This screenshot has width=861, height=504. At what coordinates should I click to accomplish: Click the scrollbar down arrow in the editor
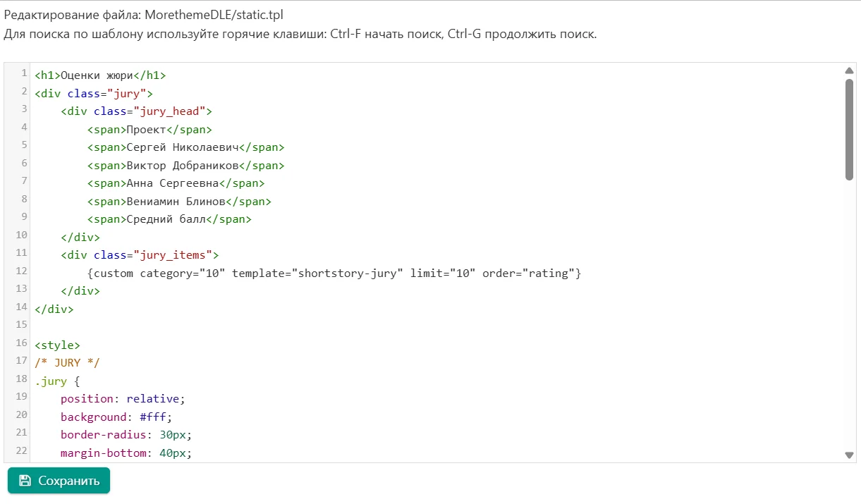pyautogui.click(x=849, y=455)
